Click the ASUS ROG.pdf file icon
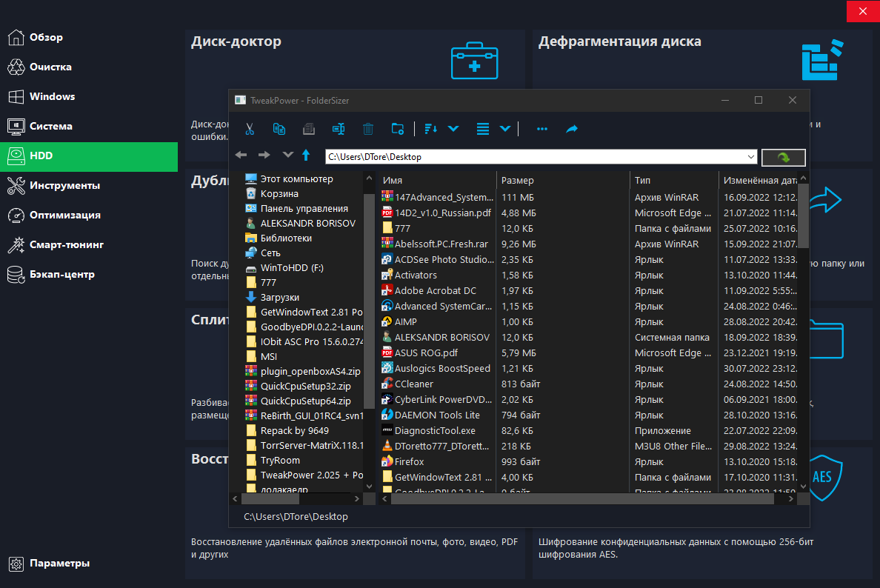The image size is (880, 588). (x=387, y=353)
